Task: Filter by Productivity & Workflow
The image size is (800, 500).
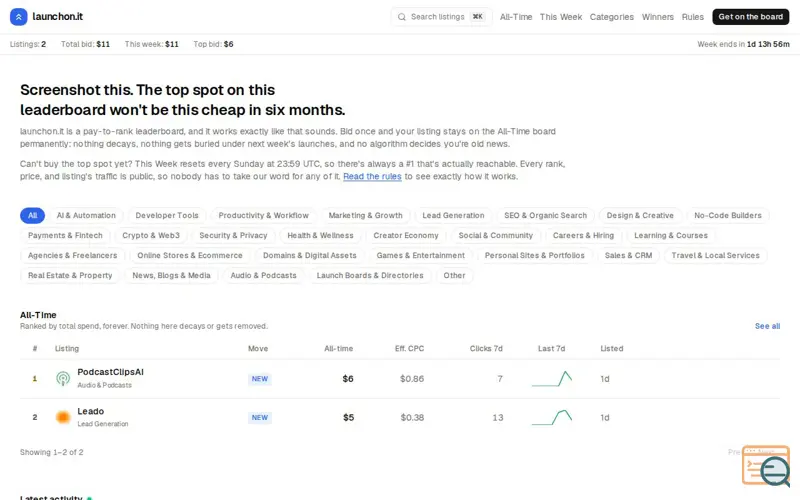Action: coord(263,215)
